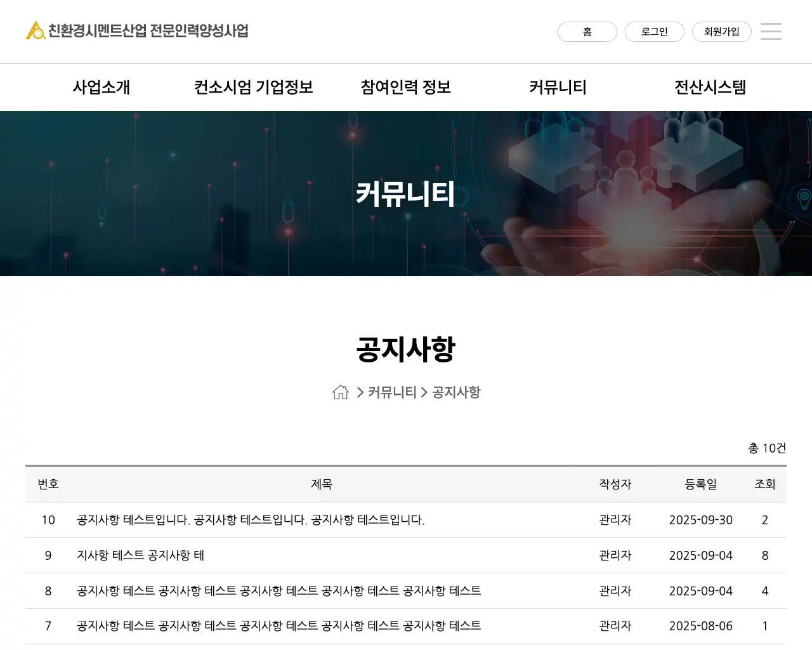Viewport: 812px width, 650px height.
Task: Go to 커뮤니티 in main navigation
Action: pos(558,87)
